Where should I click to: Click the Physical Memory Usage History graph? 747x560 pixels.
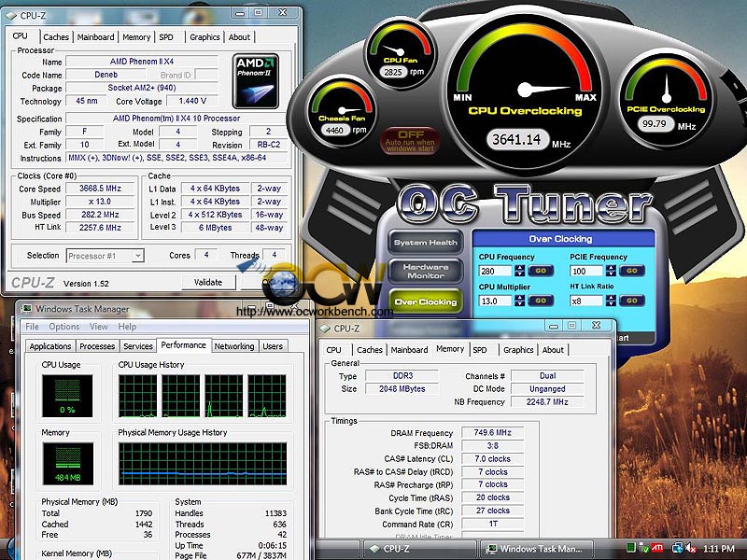pos(203,464)
